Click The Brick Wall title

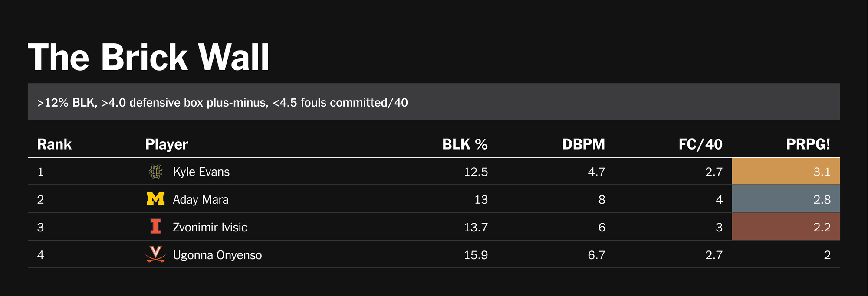[x=148, y=57]
